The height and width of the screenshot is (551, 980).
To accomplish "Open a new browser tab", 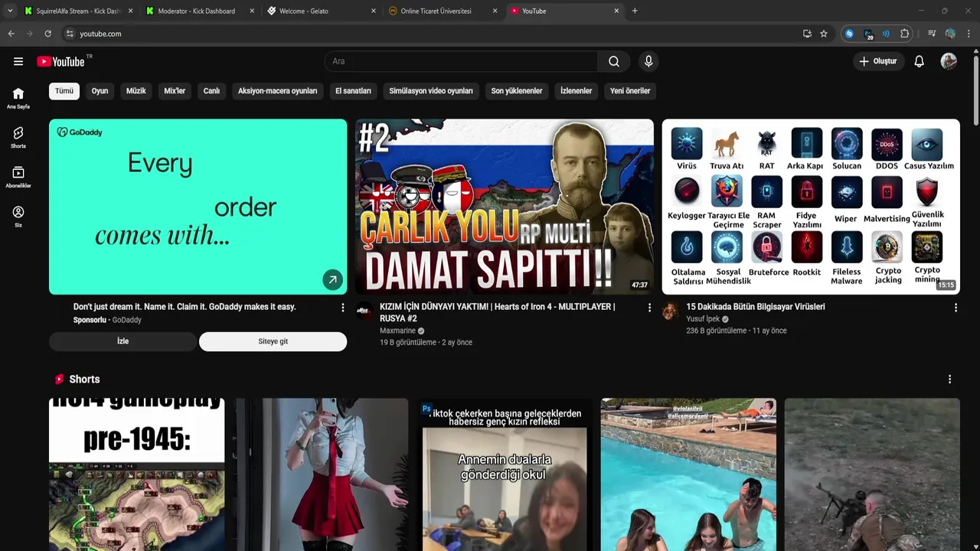I will coord(635,11).
